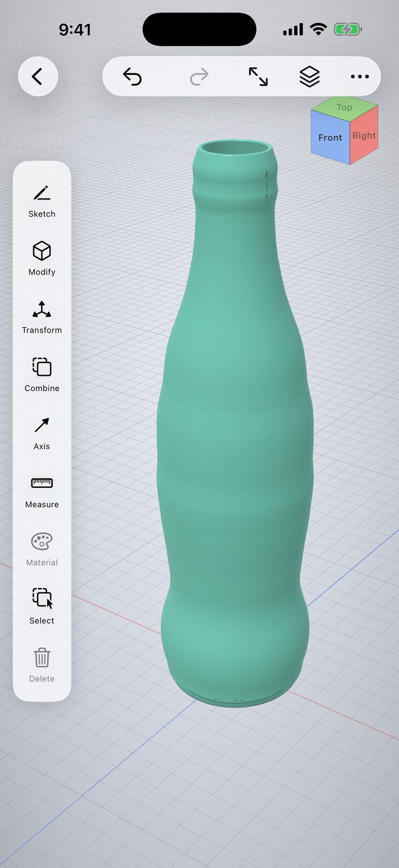Tap the Right face of view cube
This screenshot has width=399, height=868.
tap(364, 136)
